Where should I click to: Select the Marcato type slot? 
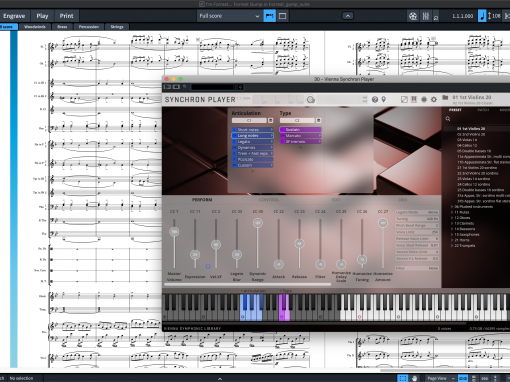[301, 136]
